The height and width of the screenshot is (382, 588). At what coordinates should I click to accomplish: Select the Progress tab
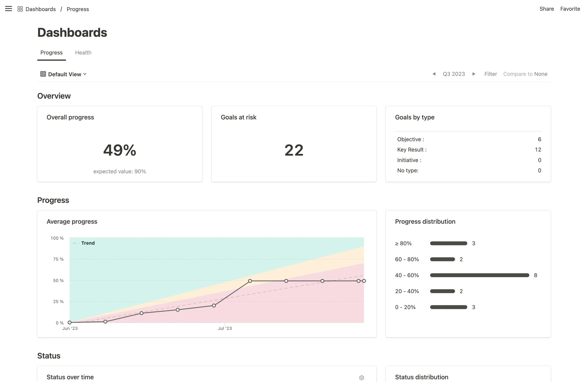[51, 52]
